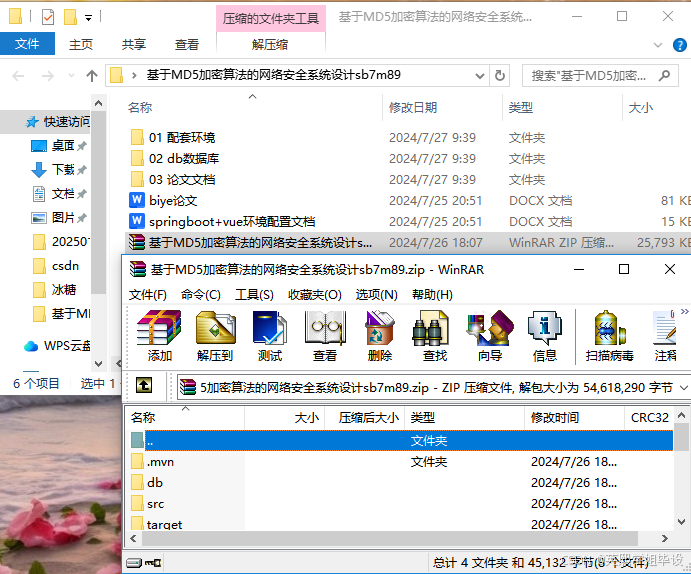Click quick access properties checkmark icon
The width and height of the screenshot is (691, 574).
point(48,17)
